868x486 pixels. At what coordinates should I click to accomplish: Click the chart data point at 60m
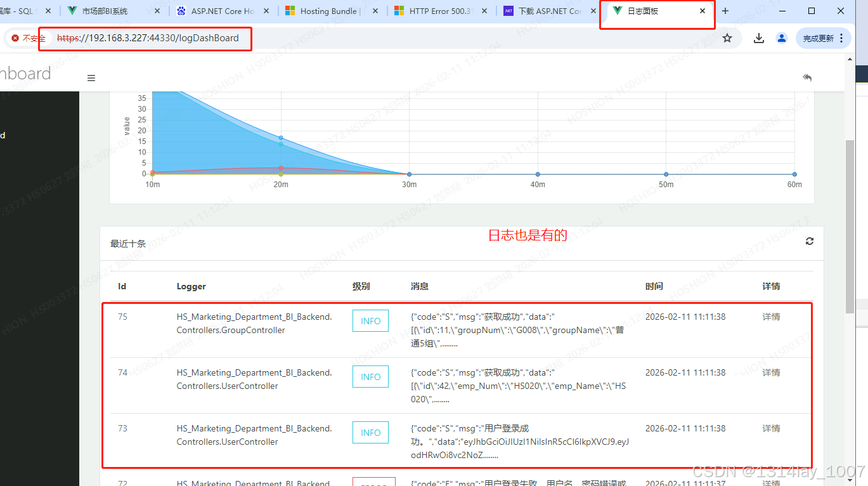click(794, 174)
